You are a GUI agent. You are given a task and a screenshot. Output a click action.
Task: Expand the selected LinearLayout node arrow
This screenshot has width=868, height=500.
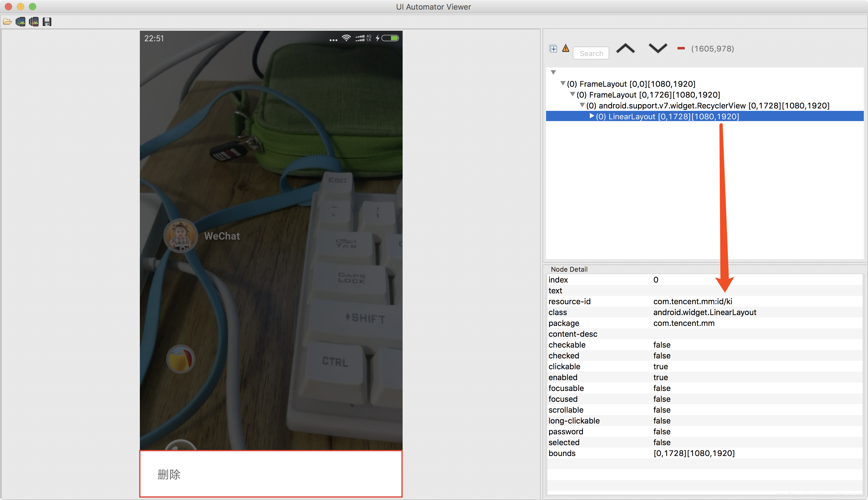tap(592, 116)
